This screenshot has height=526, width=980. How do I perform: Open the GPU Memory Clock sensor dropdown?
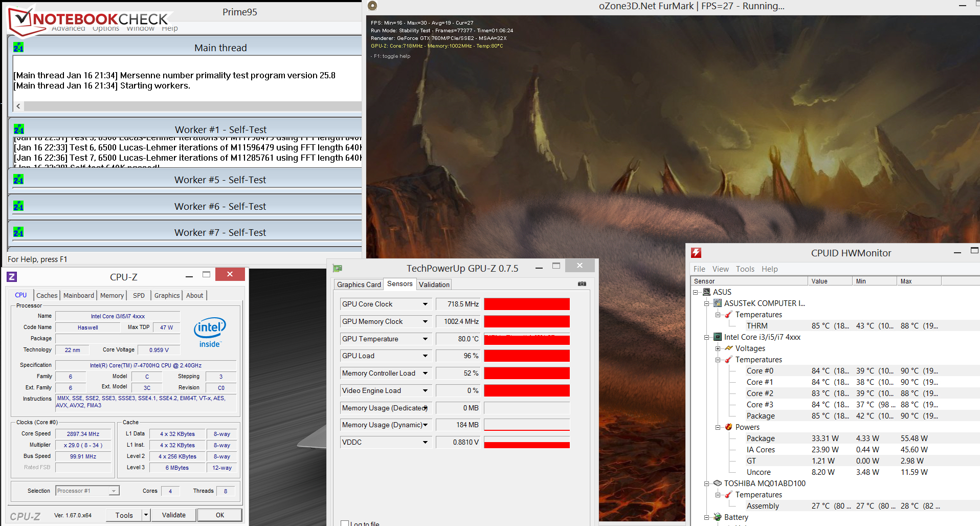[x=425, y=321]
